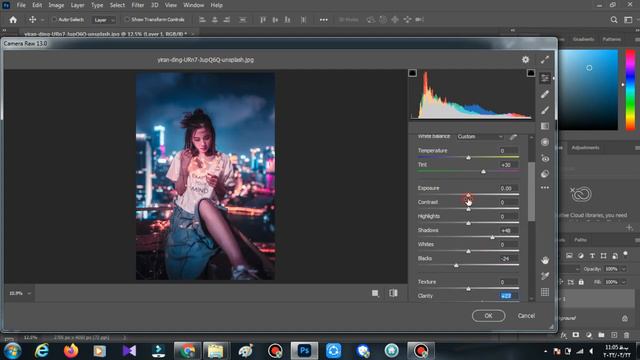
Task: Open White Balance Custom dropdown
Action: tap(480, 137)
